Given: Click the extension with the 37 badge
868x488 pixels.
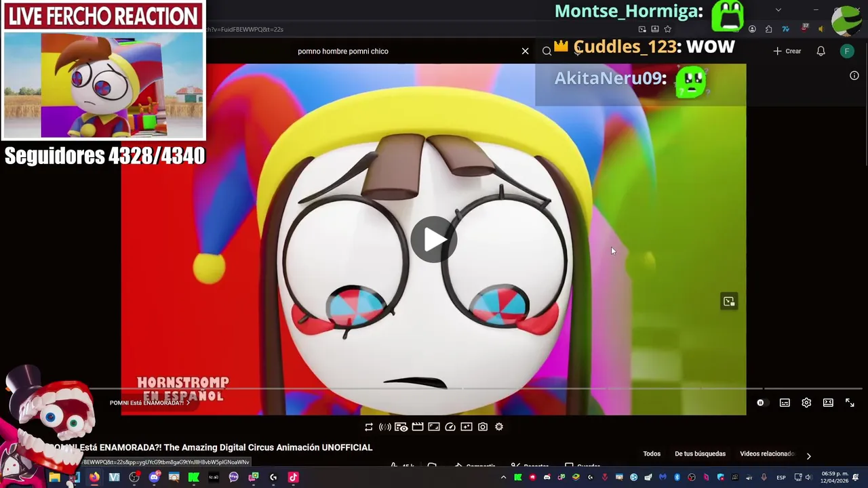Looking at the screenshot, I should pyautogui.click(x=804, y=28).
